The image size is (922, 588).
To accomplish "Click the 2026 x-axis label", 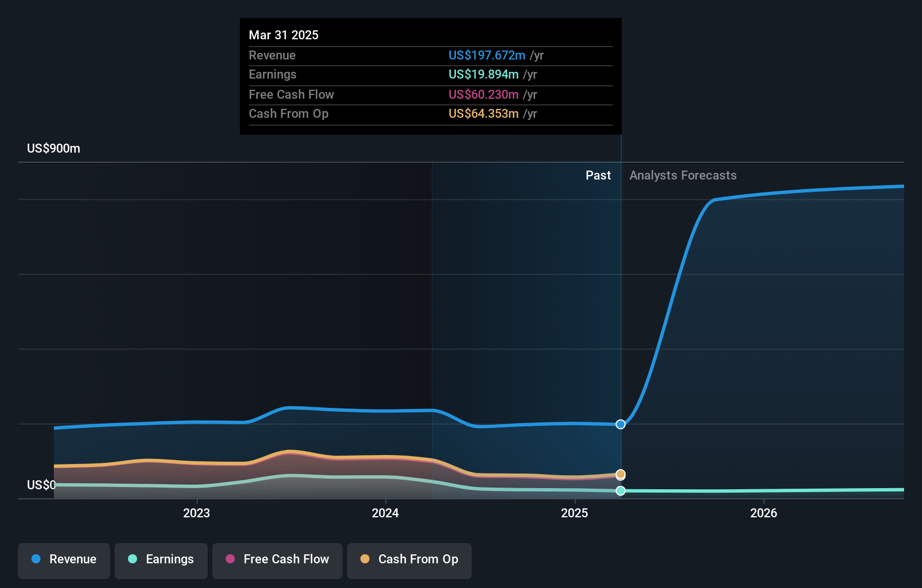I will [x=764, y=513].
